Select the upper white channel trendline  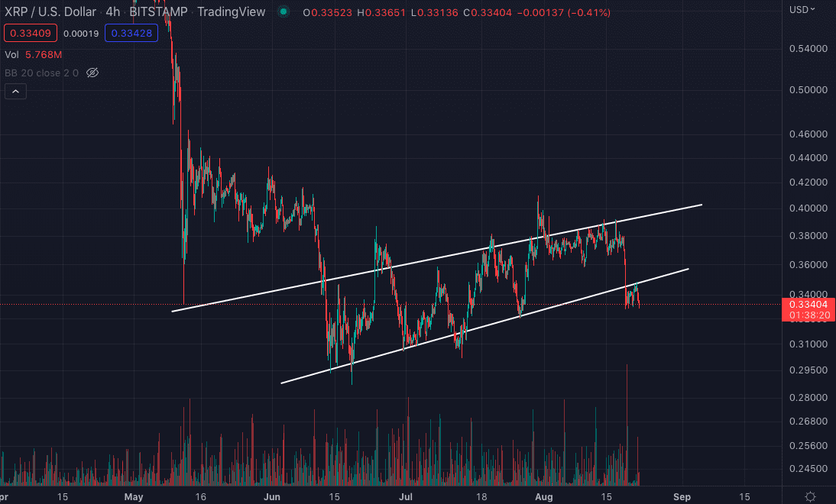click(x=437, y=258)
